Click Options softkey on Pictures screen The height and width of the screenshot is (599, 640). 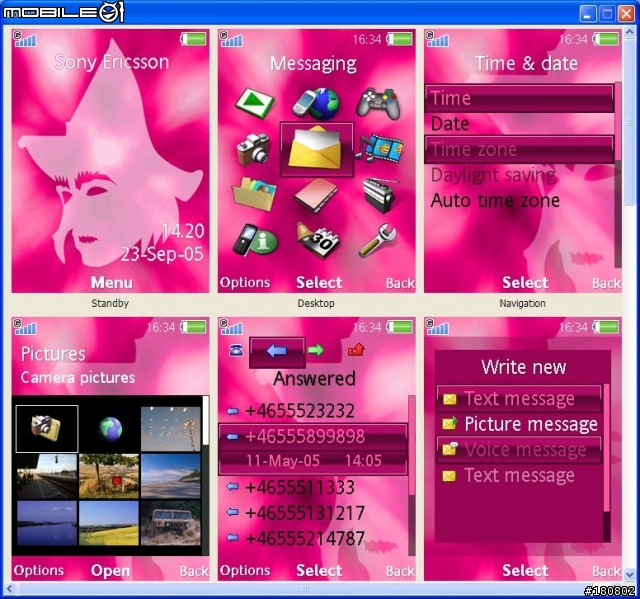[39, 570]
